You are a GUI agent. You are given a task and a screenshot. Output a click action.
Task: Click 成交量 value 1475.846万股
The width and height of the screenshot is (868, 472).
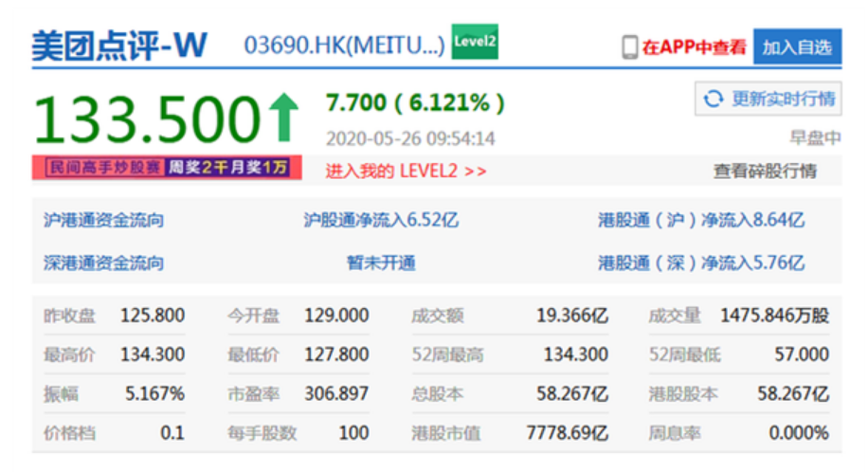pos(774,316)
